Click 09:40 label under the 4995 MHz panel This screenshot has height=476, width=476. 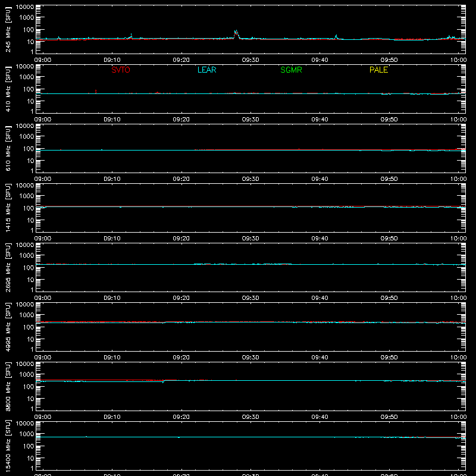tap(320, 358)
